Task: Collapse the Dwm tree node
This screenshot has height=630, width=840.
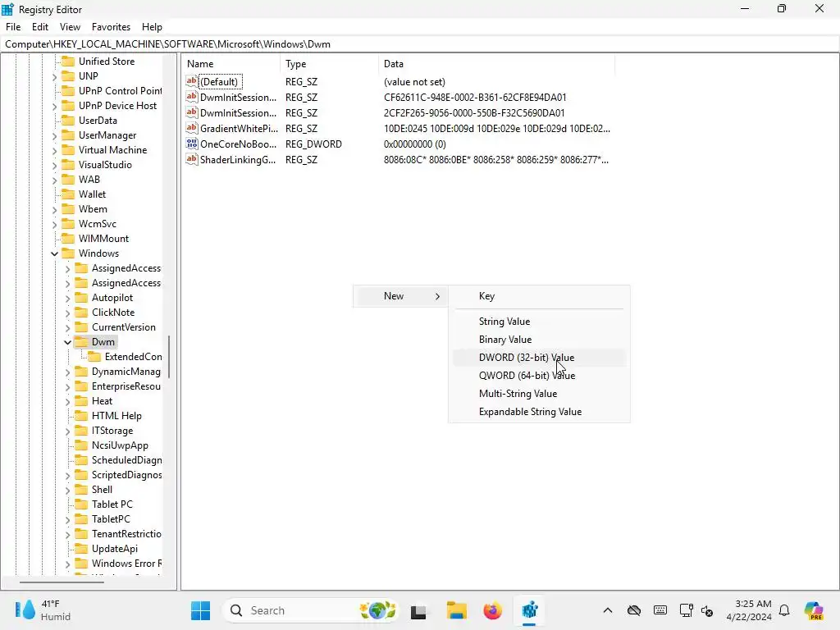Action: click(67, 342)
